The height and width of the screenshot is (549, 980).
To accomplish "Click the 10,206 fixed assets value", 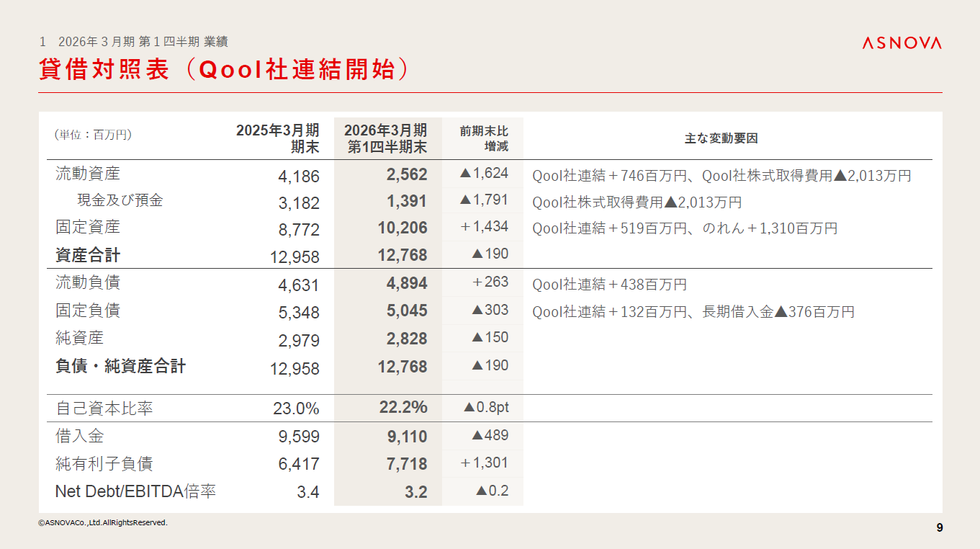I will coord(403,228).
